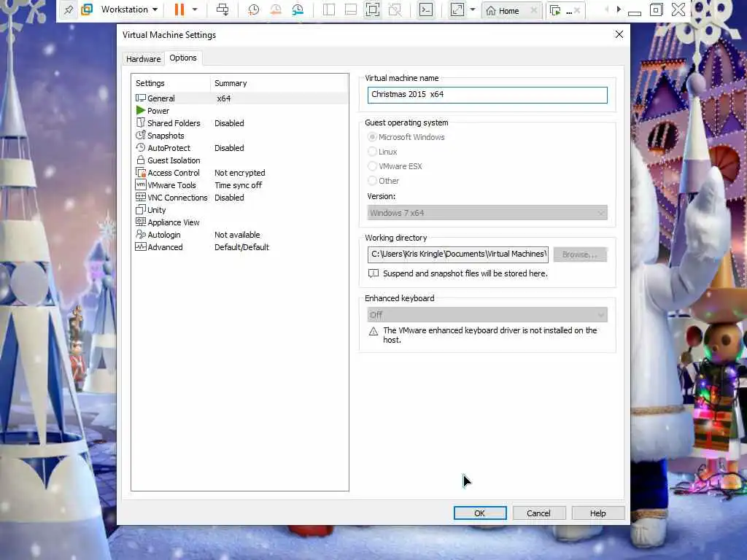Toggle the thumbnail bar view icon
Viewport: 747px width, 560px height.
[351, 10]
